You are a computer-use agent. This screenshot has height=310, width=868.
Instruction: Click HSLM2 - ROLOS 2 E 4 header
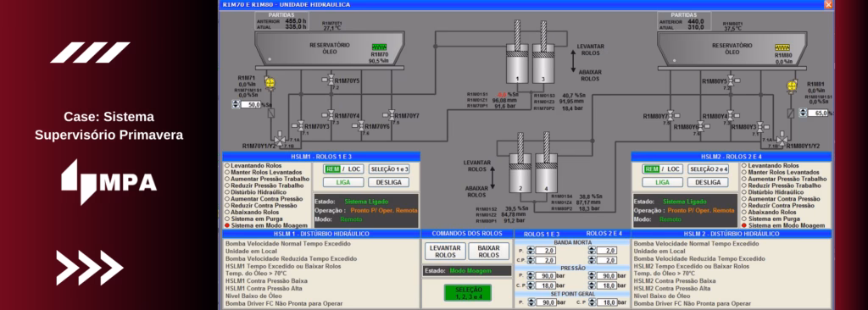coord(732,157)
